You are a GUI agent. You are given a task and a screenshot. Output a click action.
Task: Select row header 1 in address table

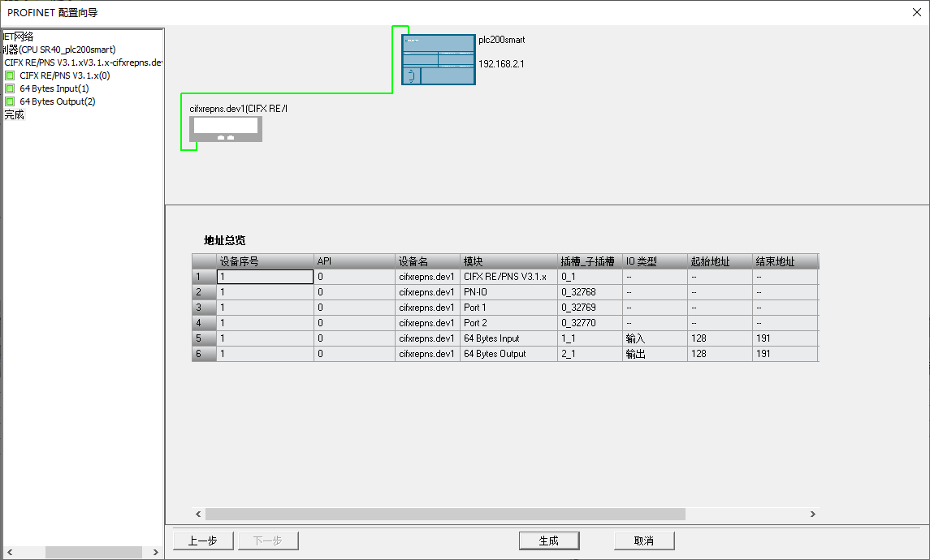click(x=204, y=277)
